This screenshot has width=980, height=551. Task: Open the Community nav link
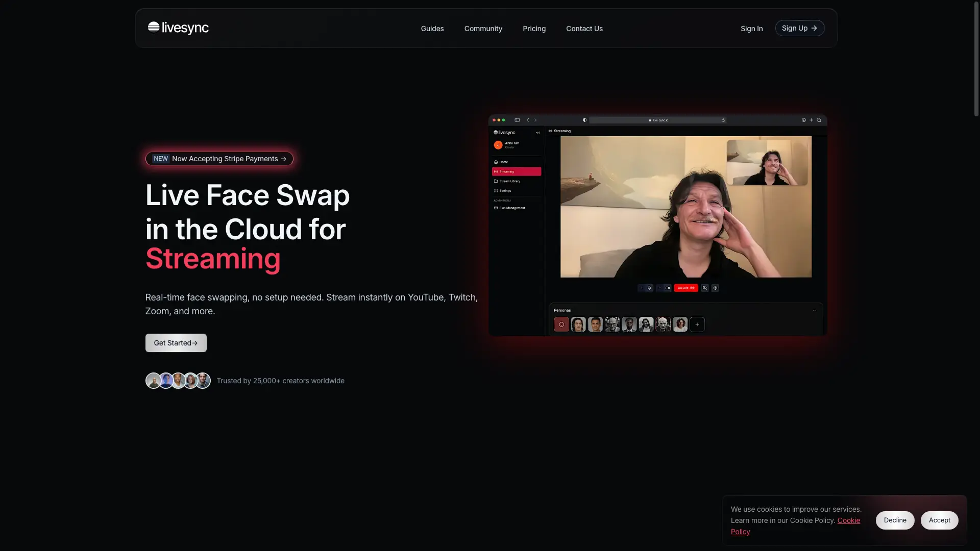(x=483, y=29)
